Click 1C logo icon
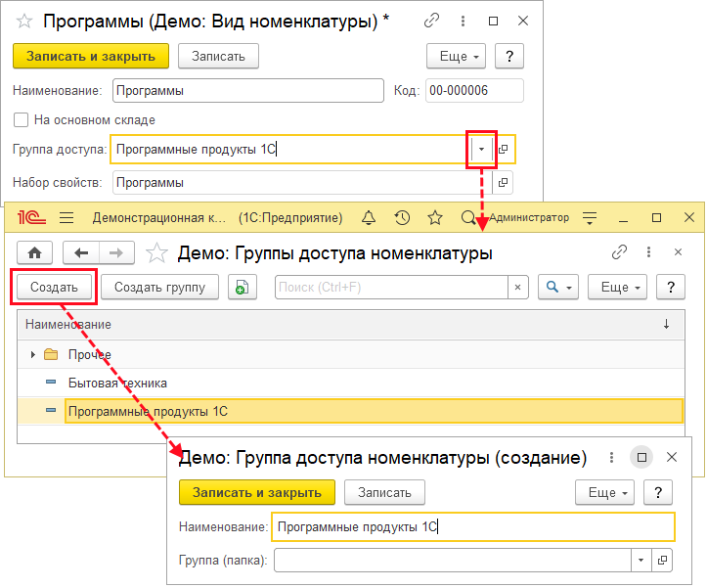Screen dimensions: 707x588 (x=31, y=217)
